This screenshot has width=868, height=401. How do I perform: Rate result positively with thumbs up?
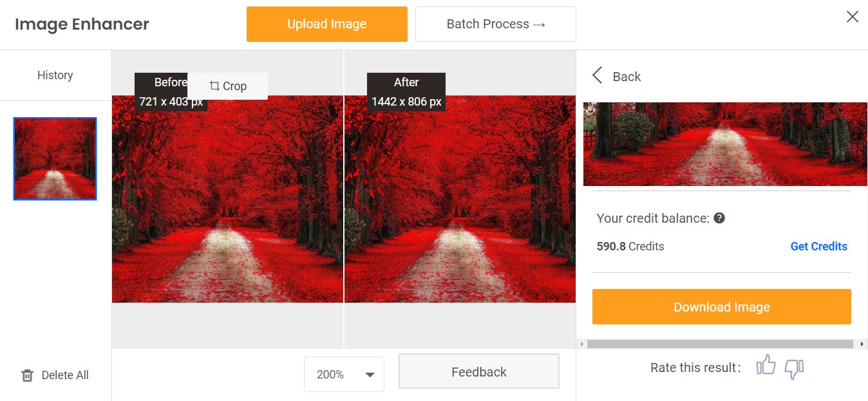(x=766, y=367)
